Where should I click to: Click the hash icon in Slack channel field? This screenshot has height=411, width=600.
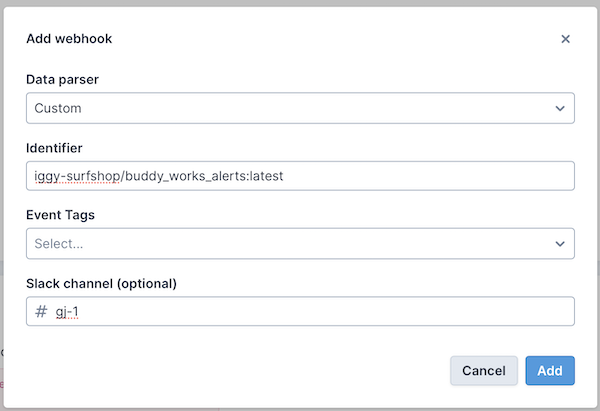[x=41, y=311]
